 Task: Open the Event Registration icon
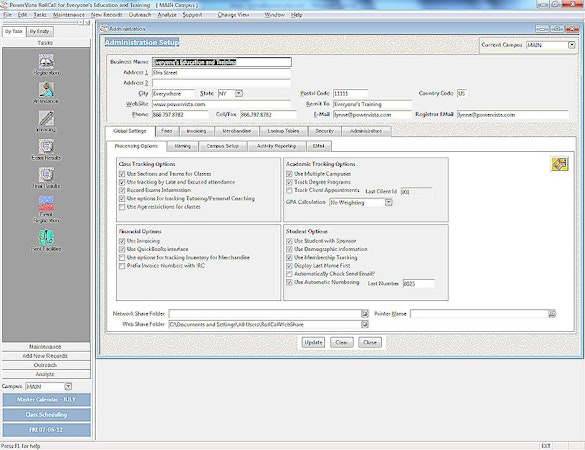[x=46, y=203]
